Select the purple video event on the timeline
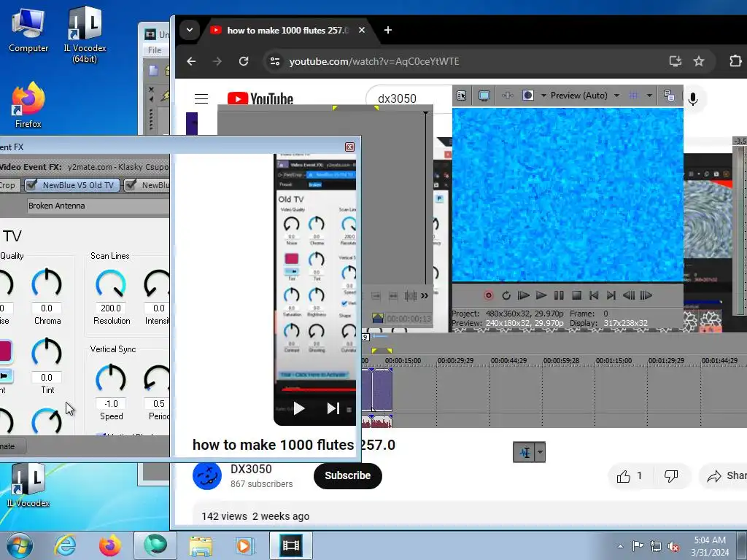This screenshot has width=747, height=560. click(x=382, y=389)
